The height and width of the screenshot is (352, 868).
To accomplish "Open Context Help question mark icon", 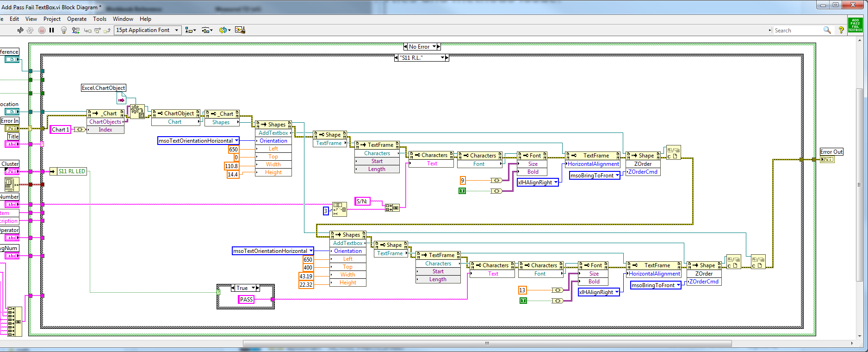I will (x=841, y=30).
